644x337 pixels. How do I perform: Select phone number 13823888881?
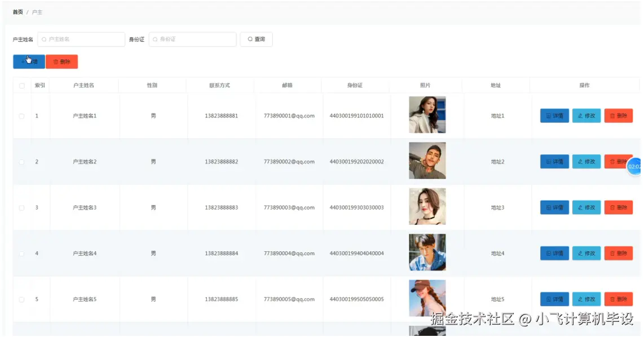pos(222,116)
